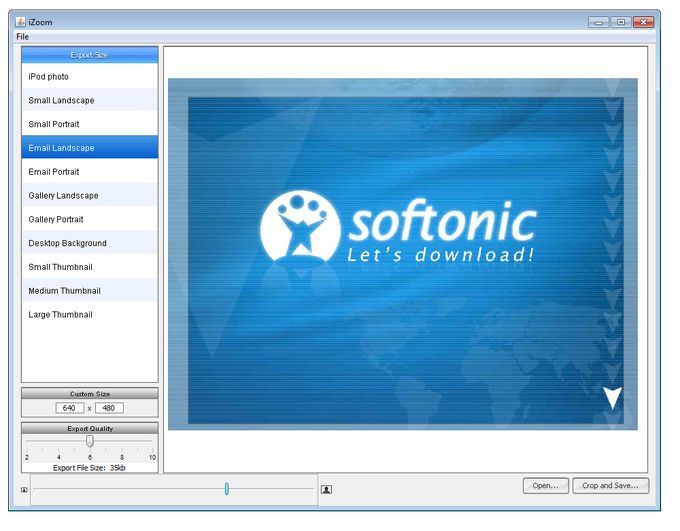
Task: Select Email Landscape preset
Action: tap(89, 148)
